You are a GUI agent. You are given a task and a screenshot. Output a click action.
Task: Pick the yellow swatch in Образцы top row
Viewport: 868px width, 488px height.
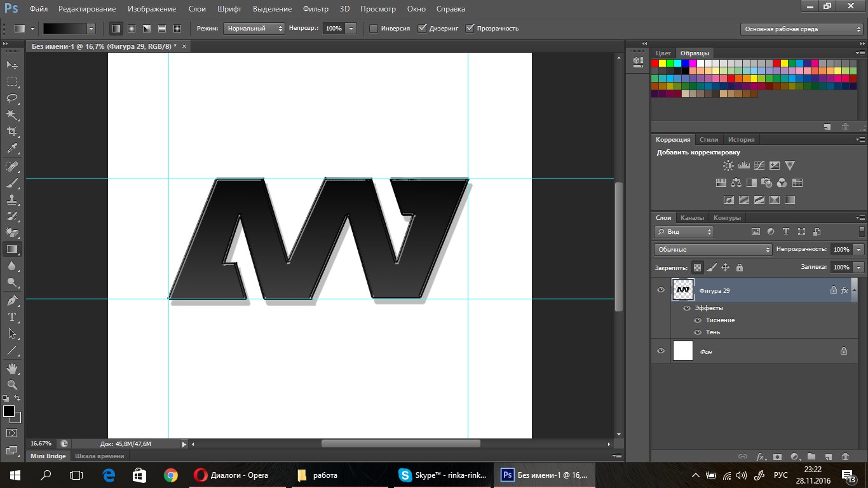pos(663,63)
